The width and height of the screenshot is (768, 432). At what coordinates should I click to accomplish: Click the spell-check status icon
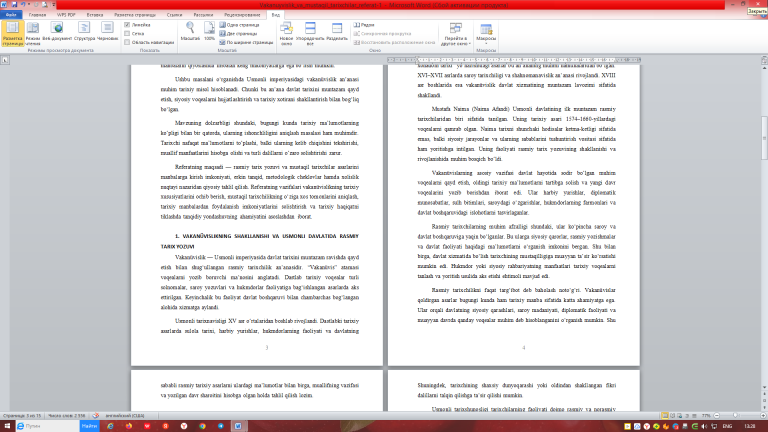(x=96, y=415)
